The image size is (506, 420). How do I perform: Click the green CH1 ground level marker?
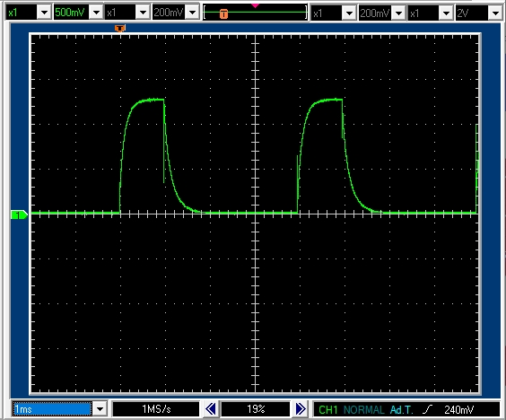tap(19, 214)
